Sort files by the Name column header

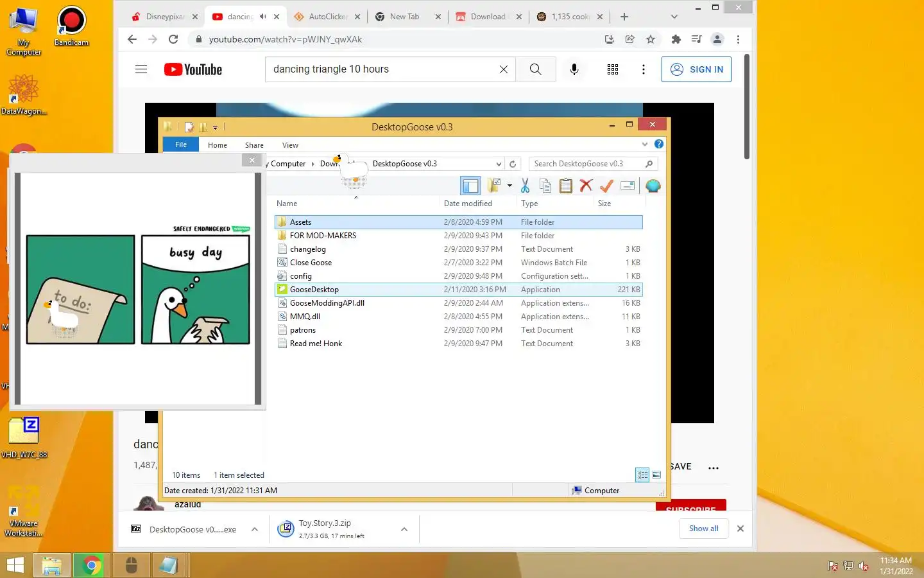pyautogui.click(x=287, y=204)
